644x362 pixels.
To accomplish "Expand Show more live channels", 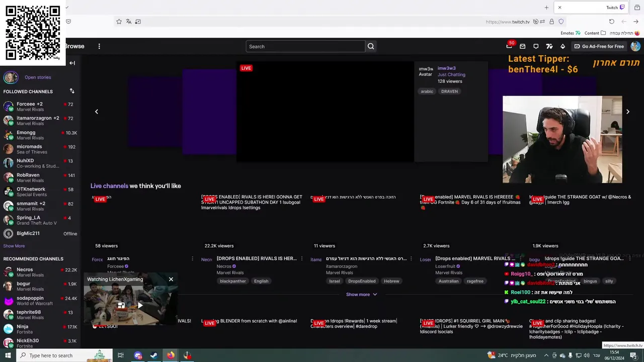I will pyautogui.click(x=361, y=295).
